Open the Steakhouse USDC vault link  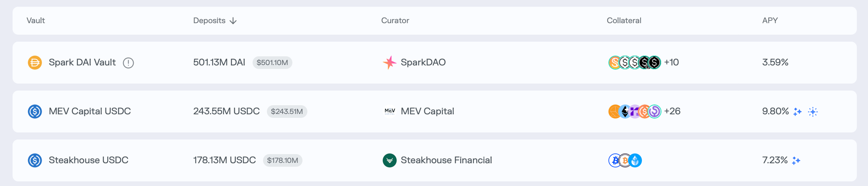[89, 160]
